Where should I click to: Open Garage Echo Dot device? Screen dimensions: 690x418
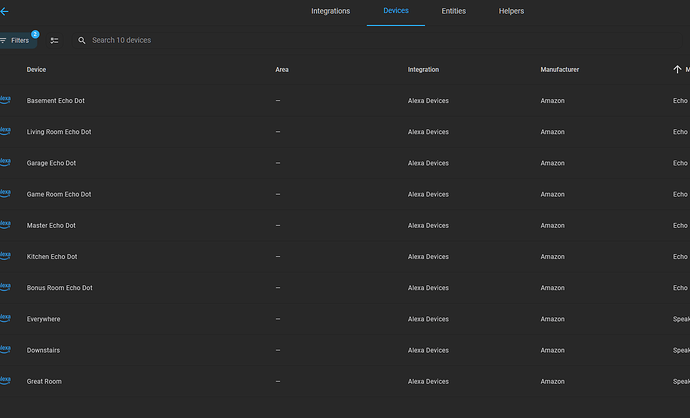pos(51,163)
